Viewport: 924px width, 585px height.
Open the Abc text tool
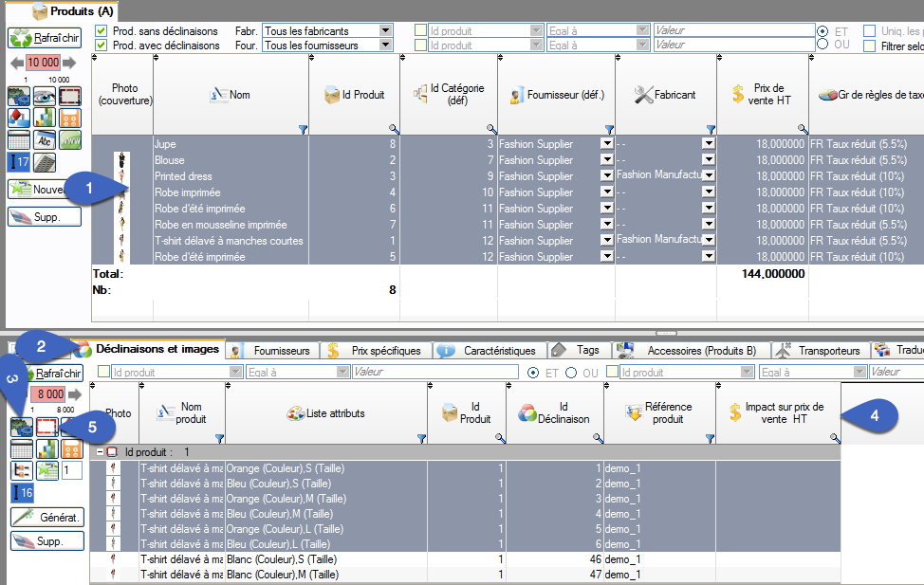pyautogui.click(x=45, y=139)
